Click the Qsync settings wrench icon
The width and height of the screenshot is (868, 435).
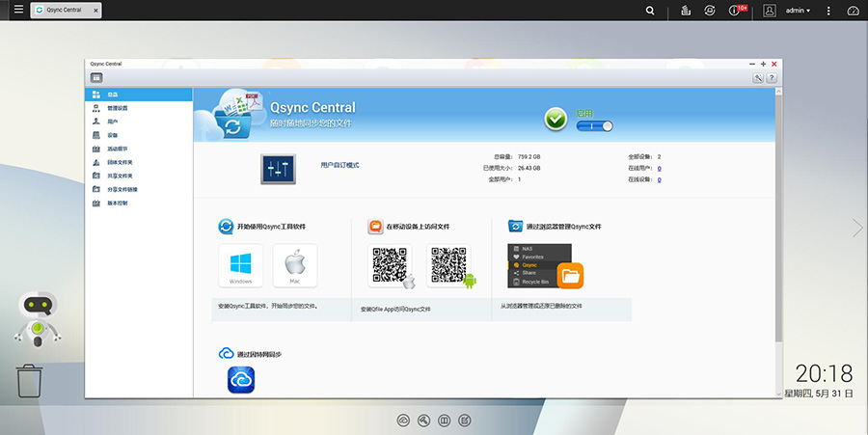point(759,77)
